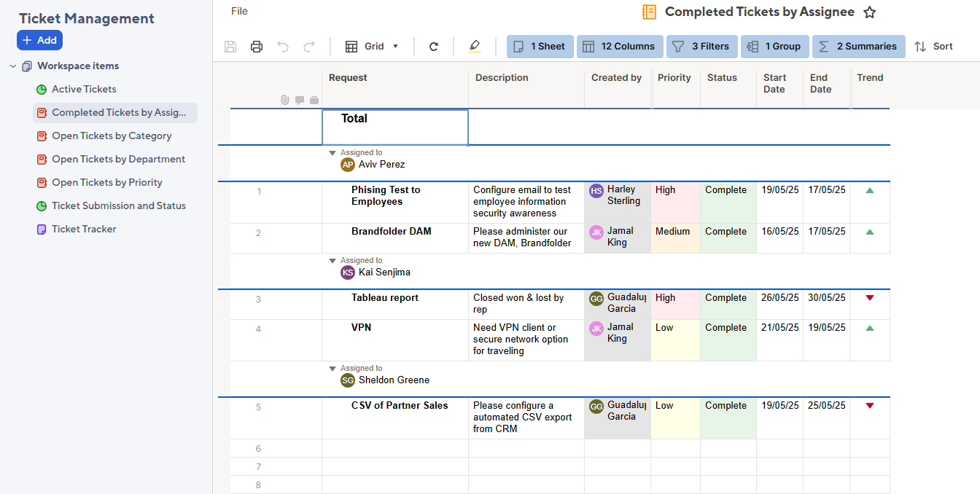Click the Sort button
Viewport: 980px width, 494px height.
point(934,47)
